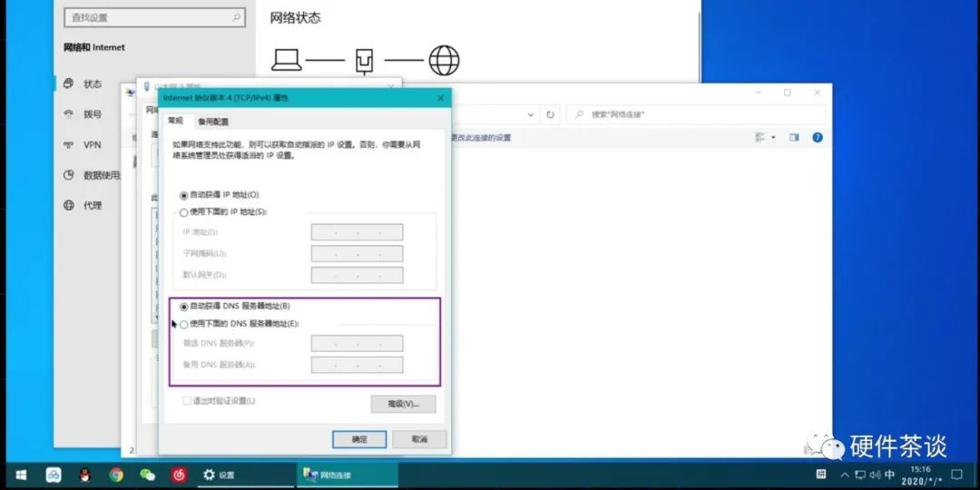Click the 网络状态 heading text
Screen dimensions: 980x490
pyautogui.click(x=295, y=18)
